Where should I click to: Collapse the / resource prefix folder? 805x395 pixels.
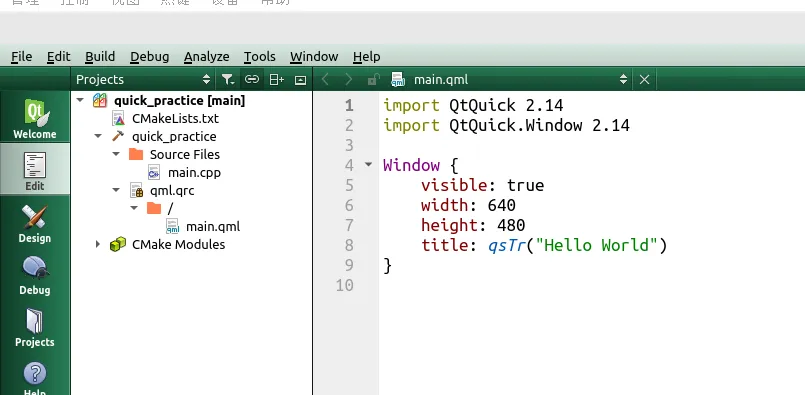point(134,208)
